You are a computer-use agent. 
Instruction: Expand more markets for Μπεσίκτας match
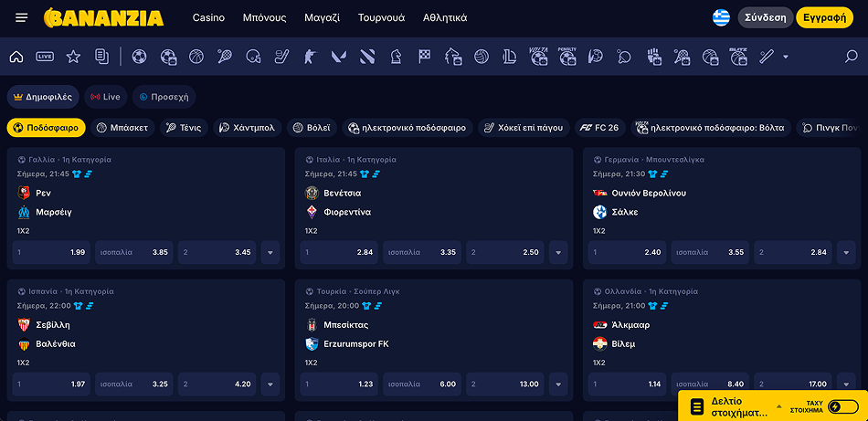coord(558,384)
